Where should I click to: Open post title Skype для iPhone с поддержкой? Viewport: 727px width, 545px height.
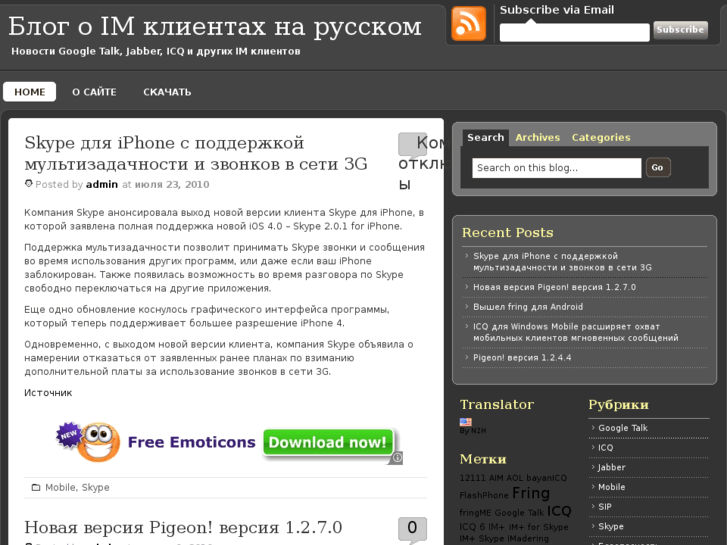196,153
